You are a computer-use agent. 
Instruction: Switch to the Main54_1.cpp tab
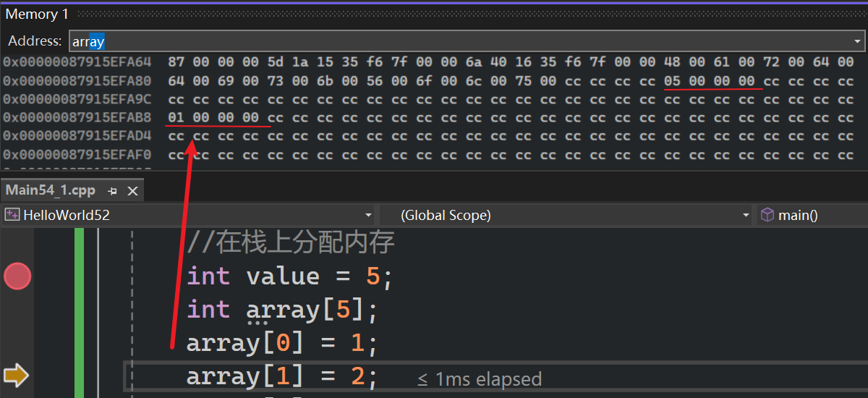coord(51,191)
